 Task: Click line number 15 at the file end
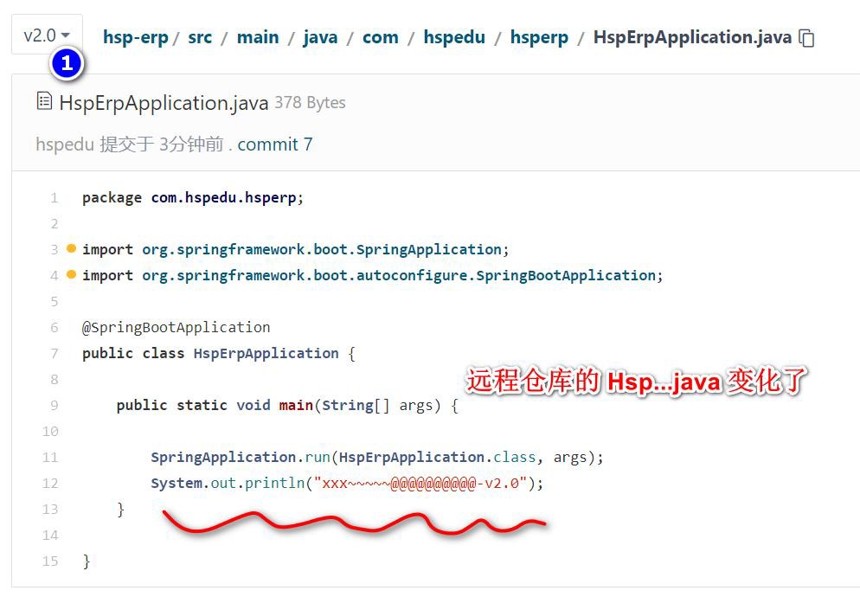point(52,561)
